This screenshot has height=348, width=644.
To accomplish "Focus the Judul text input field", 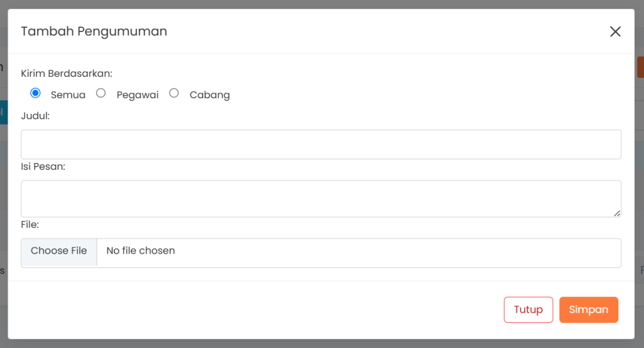I will pos(321,145).
